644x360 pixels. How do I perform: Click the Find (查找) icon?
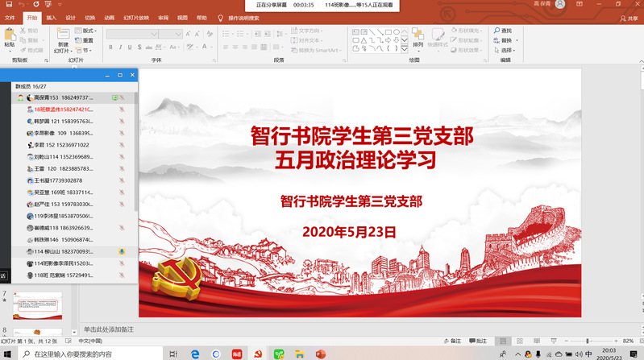pos(505,31)
